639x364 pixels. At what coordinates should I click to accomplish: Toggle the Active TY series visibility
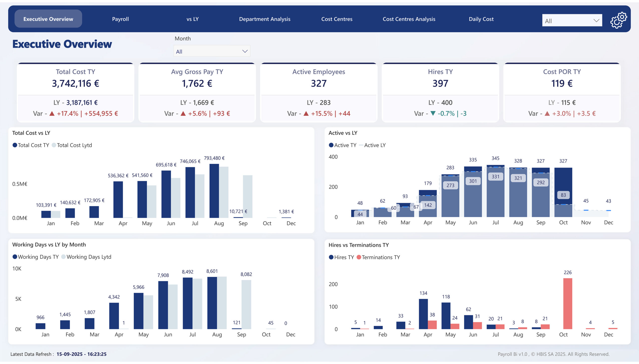click(331, 145)
